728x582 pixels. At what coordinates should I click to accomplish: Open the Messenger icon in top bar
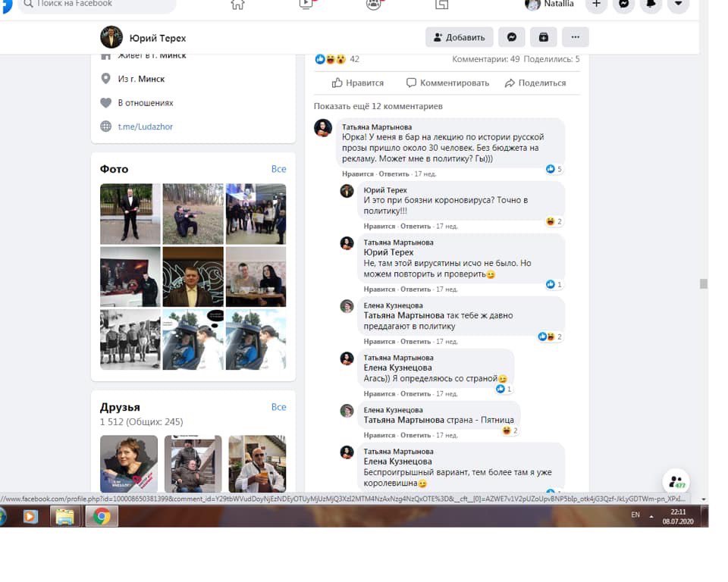624,5
